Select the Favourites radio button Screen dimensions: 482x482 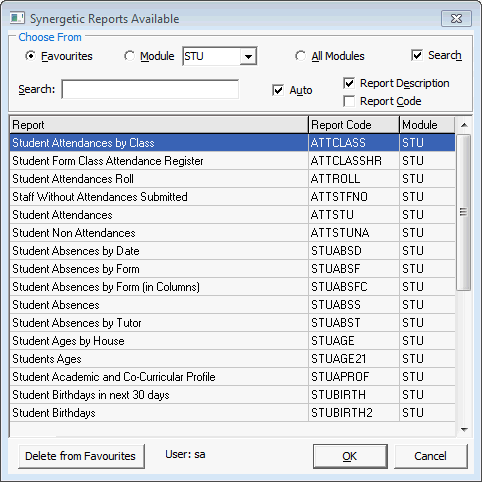pyautogui.click(x=30, y=56)
